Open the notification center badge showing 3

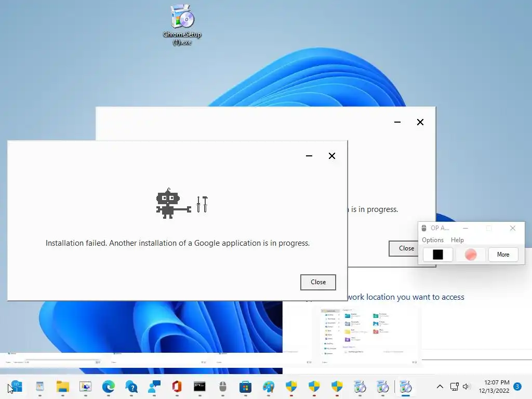(x=517, y=387)
